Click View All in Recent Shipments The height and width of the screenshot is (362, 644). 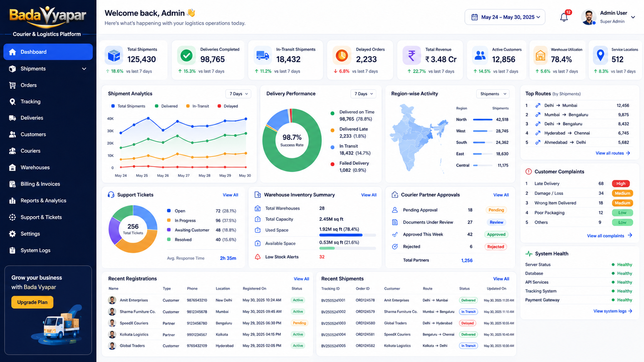[x=501, y=279]
